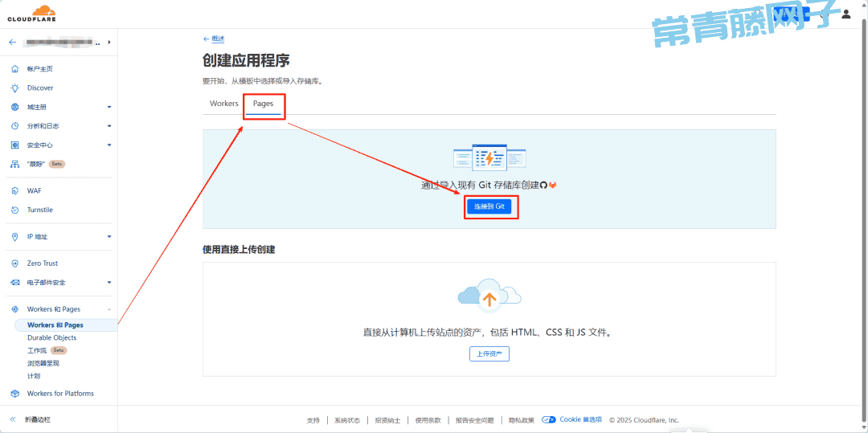Toggle the Cookie 首选项 switch icon

click(549, 419)
